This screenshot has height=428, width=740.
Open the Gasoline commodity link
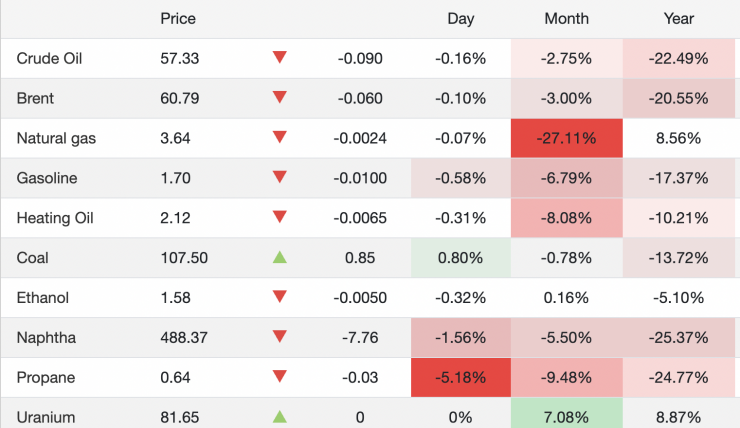coord(47,178)
